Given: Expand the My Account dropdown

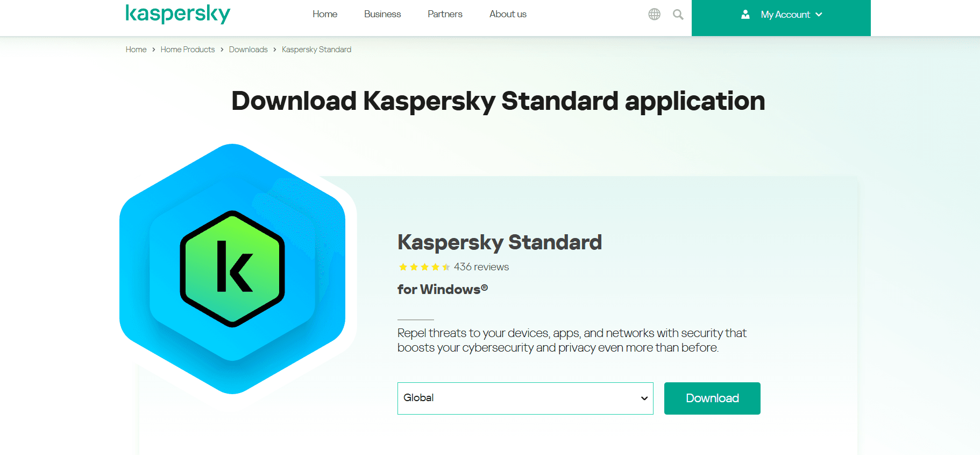Looking at the screenshot, I should [781, 18].
